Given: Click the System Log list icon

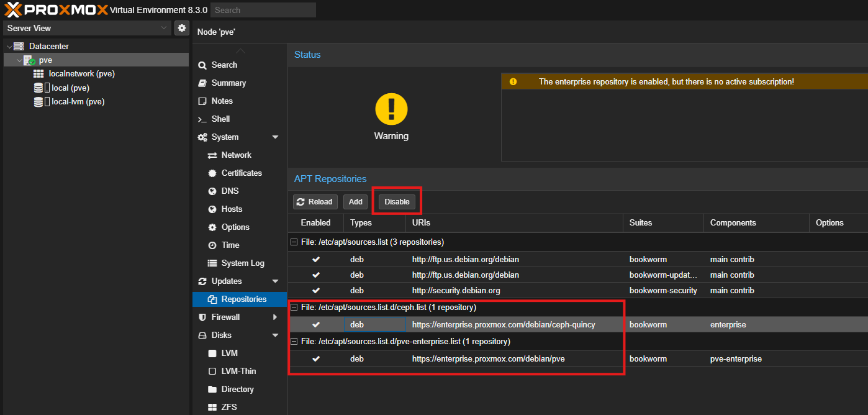Looking at the screenshot, I should pyautogui.click(x=212, y=263).
